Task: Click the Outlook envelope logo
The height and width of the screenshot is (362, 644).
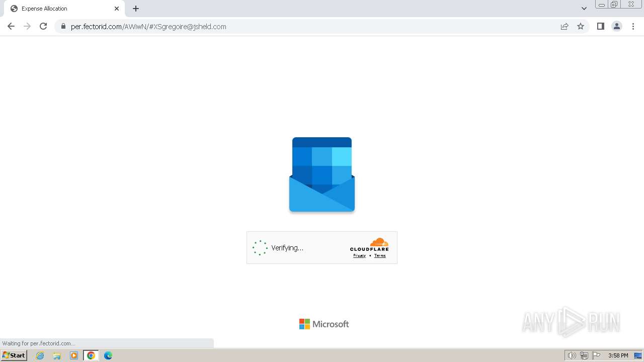Action: point(322,174)
